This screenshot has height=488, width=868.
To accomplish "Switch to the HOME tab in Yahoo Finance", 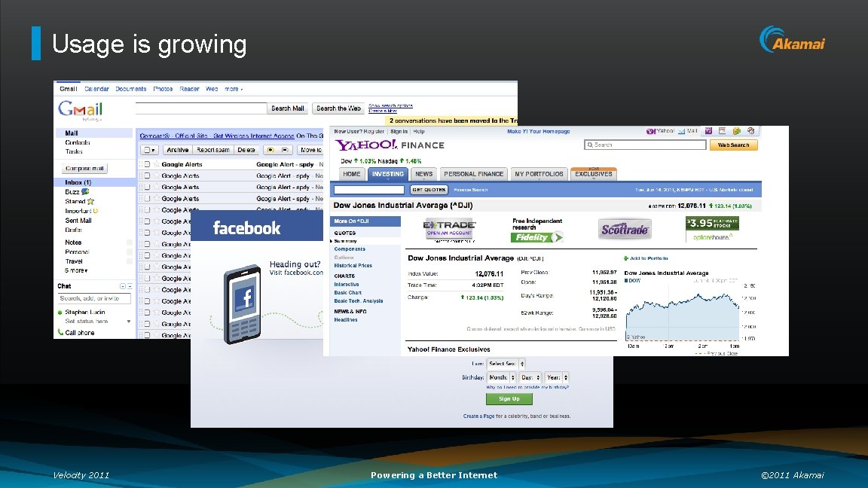I will pyautogui.click(x=352, y=174).
